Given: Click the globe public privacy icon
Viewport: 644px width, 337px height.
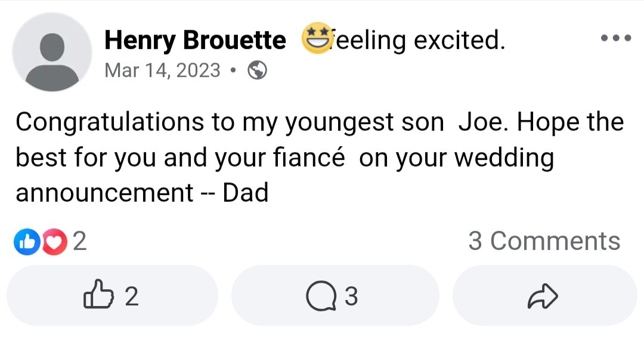Looking at the screenshot, I should [257, 70].
